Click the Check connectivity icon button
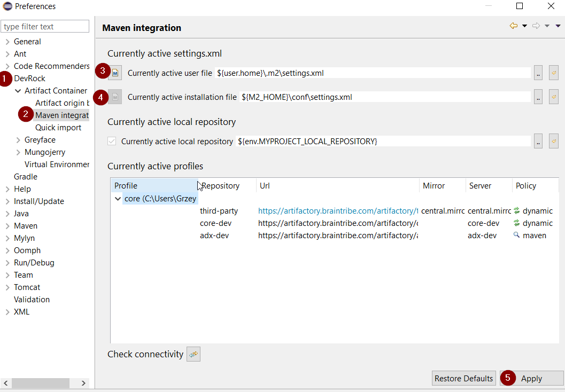 (x=194, y=354)
